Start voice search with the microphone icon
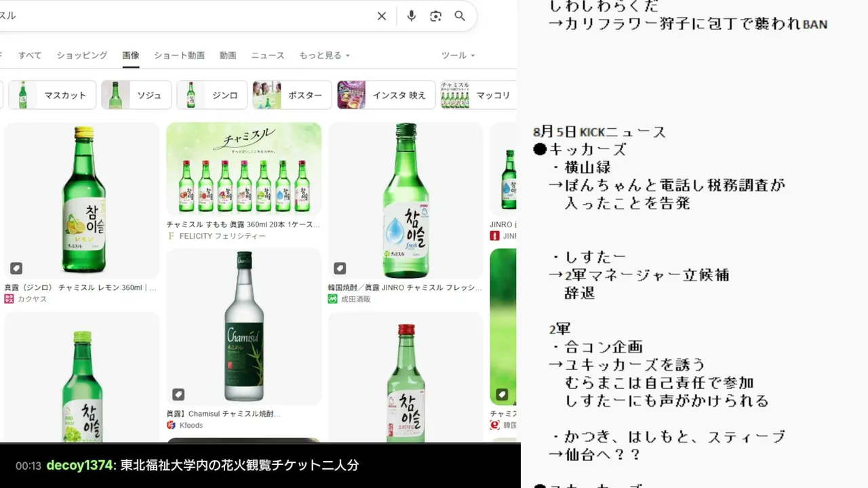The image size is (868, 488). coord(411,16)
